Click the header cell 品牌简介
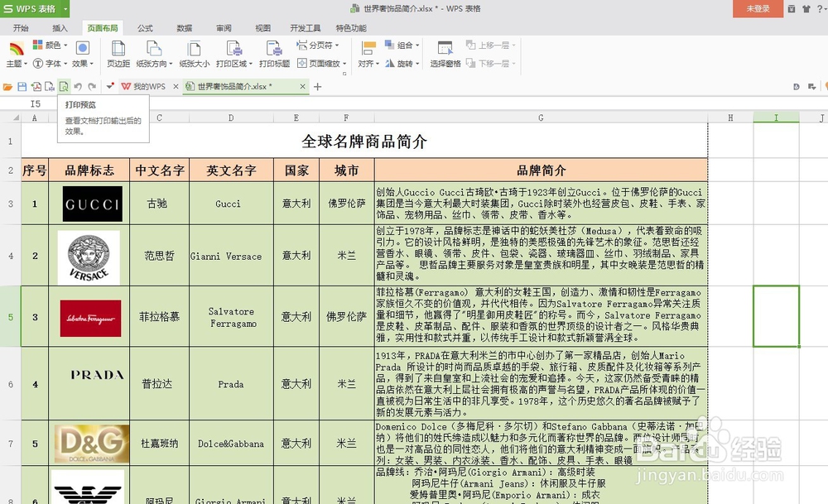This screenshot has height=504, width=828. pyautogui.click(x=542, y=170)
